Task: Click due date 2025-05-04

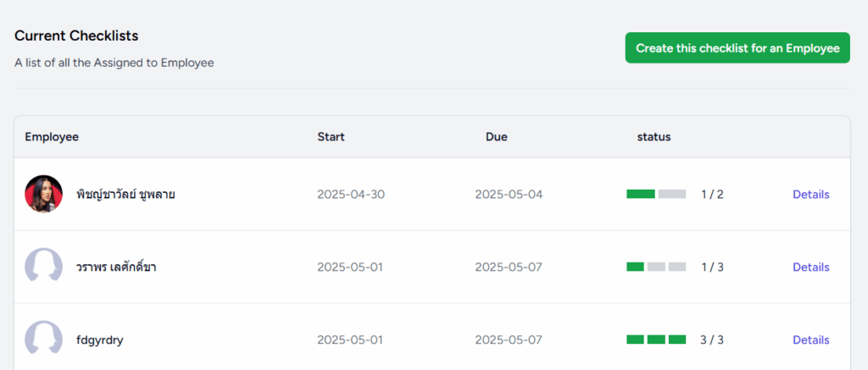Action: [509, 194]
